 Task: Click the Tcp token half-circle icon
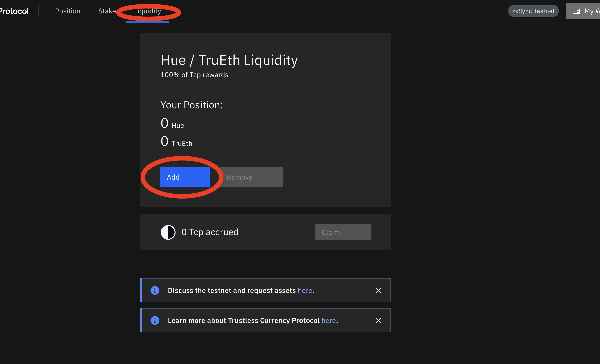click(168, 232)
